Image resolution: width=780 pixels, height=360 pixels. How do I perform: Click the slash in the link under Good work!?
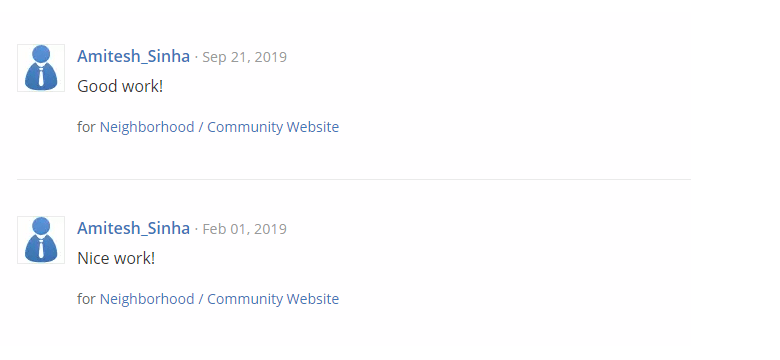coord(200,127)
